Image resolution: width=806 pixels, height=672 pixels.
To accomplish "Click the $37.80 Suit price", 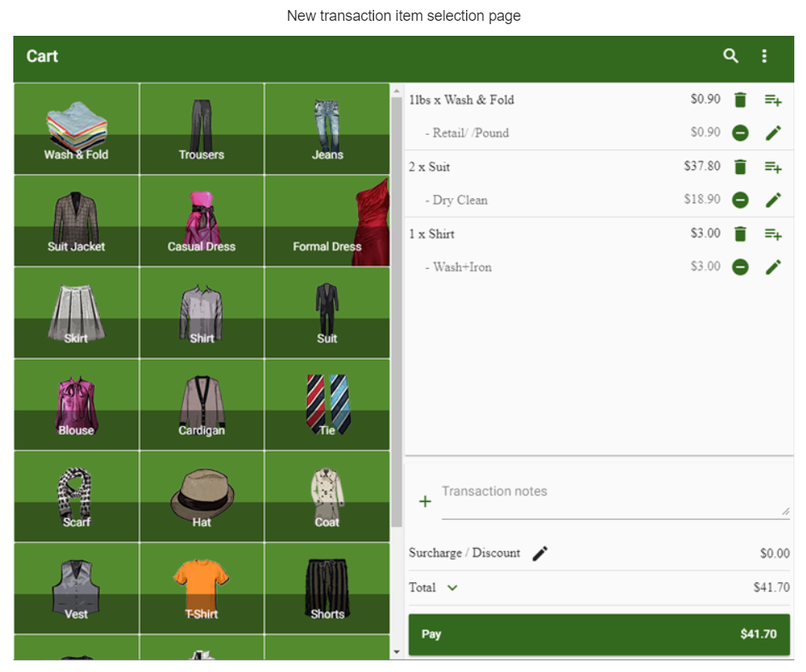I will 702,166.
